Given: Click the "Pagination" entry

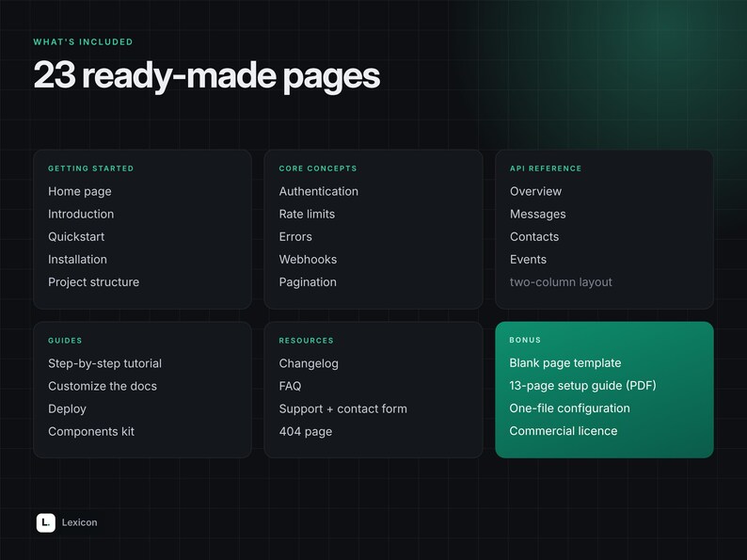Looking at the screenshot, I should [x=308, y=282].
